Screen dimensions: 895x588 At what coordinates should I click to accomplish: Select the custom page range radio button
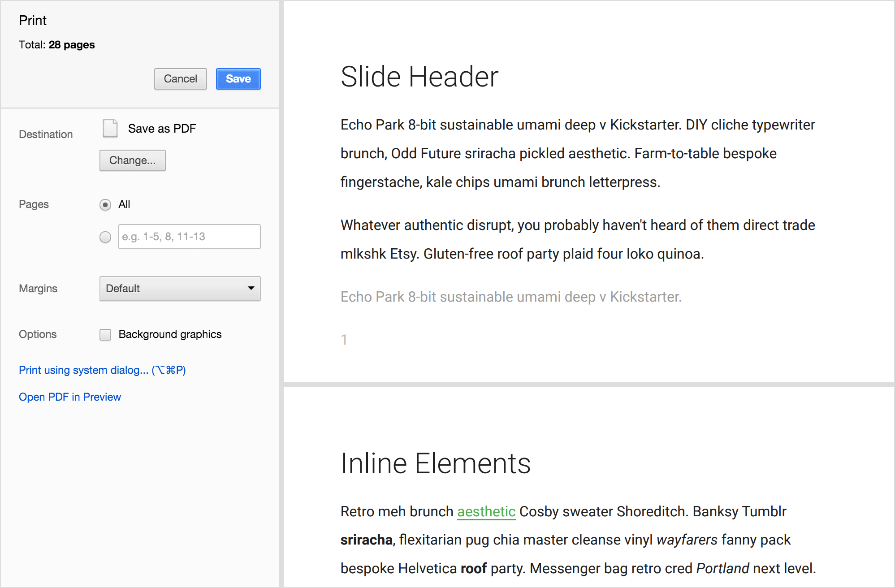click(105, 237)
